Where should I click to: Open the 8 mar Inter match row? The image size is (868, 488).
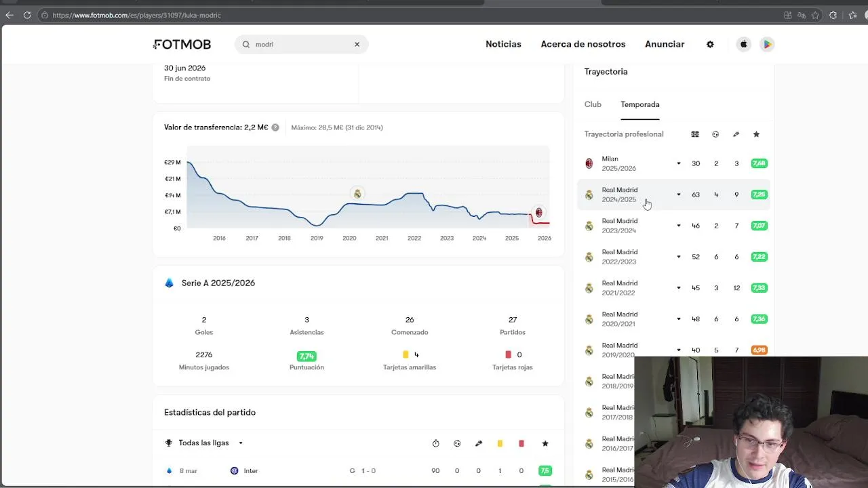pos(358,470)
